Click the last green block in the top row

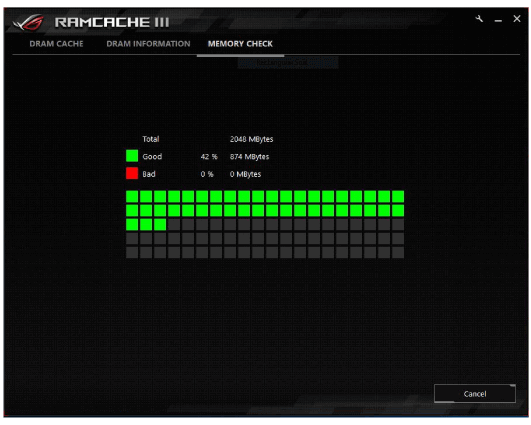(398, 196)
